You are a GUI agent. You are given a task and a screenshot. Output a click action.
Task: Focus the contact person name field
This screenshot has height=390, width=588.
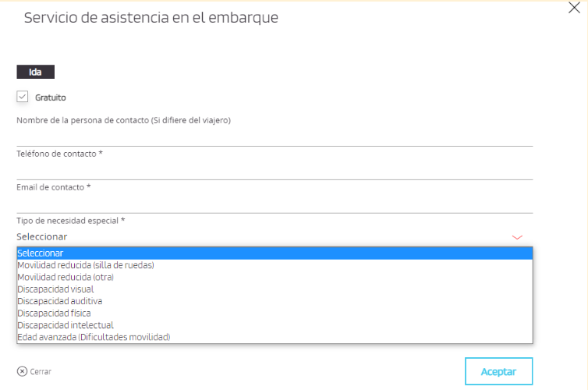tap(273, 136)
